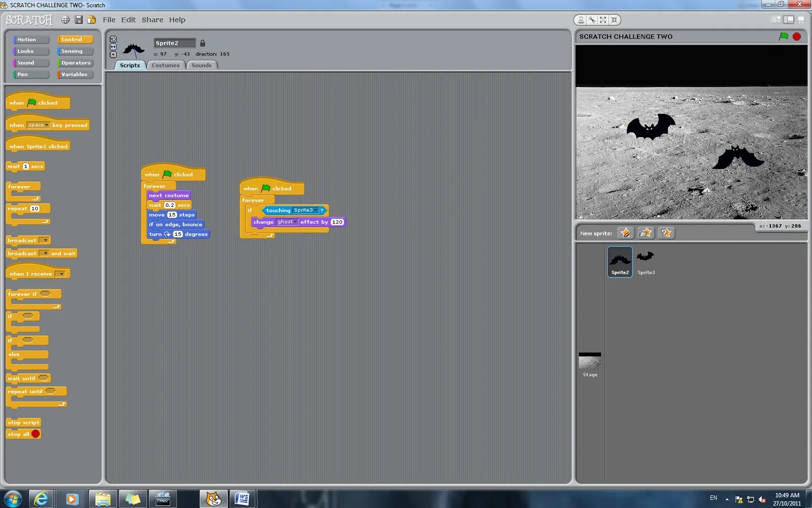Choose a new sprite from file
812x508 pixels.
646,233
